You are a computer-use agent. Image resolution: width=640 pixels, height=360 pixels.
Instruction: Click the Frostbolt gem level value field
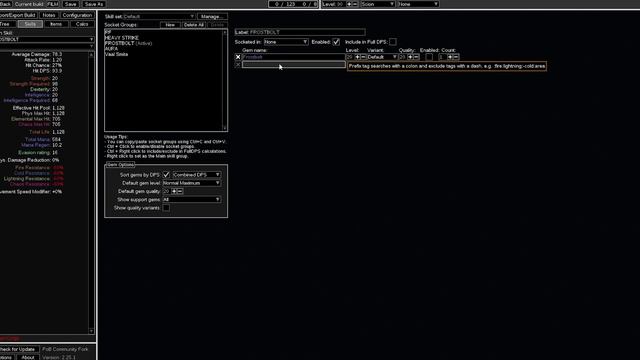(350, 57)
